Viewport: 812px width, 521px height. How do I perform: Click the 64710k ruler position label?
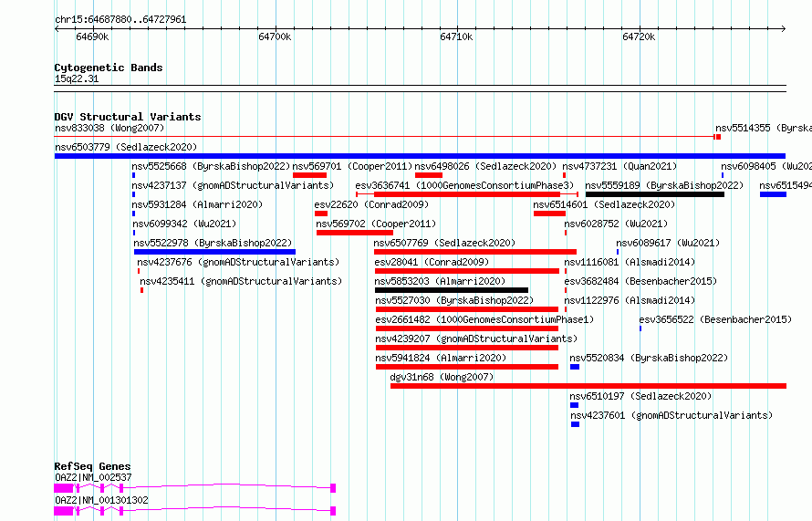456,36
